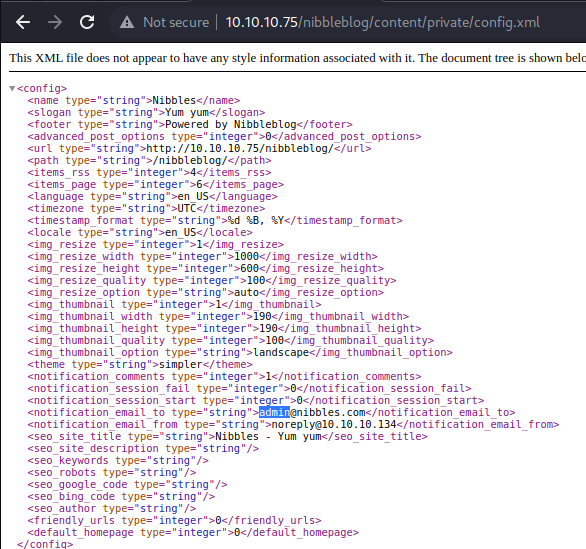The height and width of the screenshot is (549, 586).
Task: Click the img_thumbnail_height line
Action: click(224, 328)
